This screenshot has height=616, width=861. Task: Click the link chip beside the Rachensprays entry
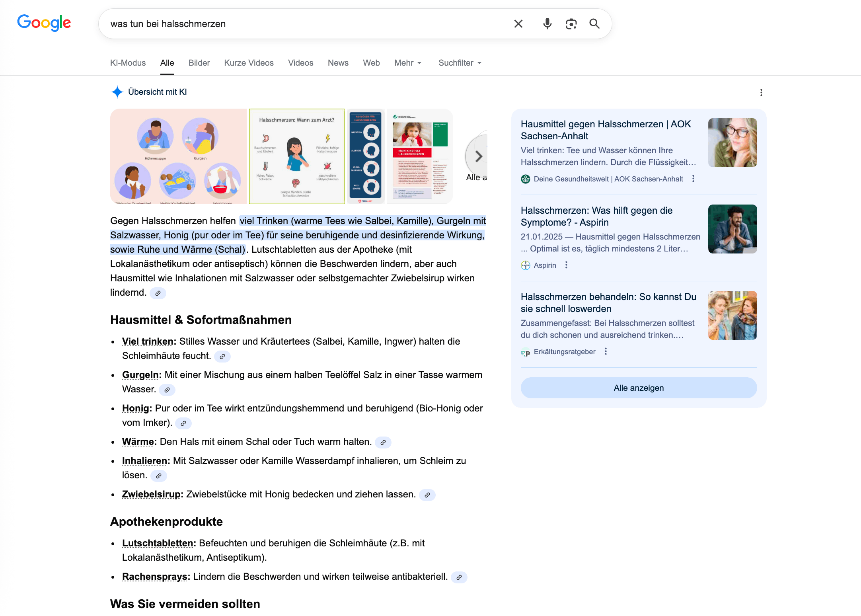[x=460, y=577]
